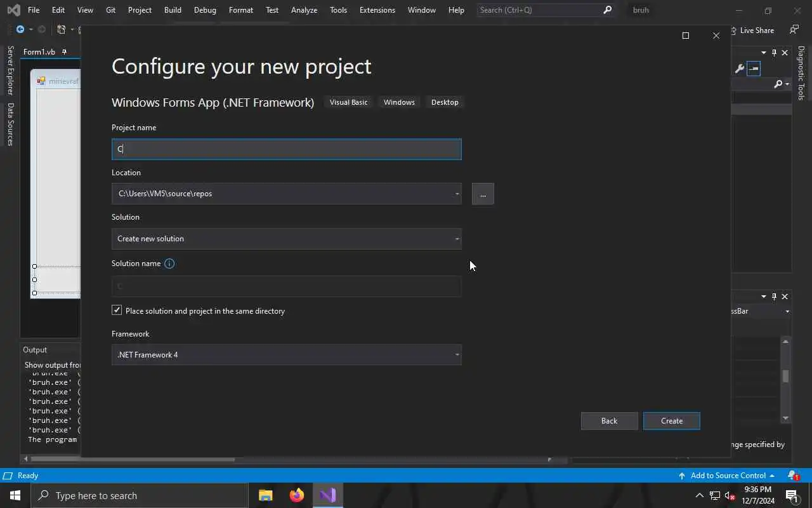This screenshot has width=812, height=508.
Task: Click the upper right panel's auto-hide pin
Action: tap(774, 53)
